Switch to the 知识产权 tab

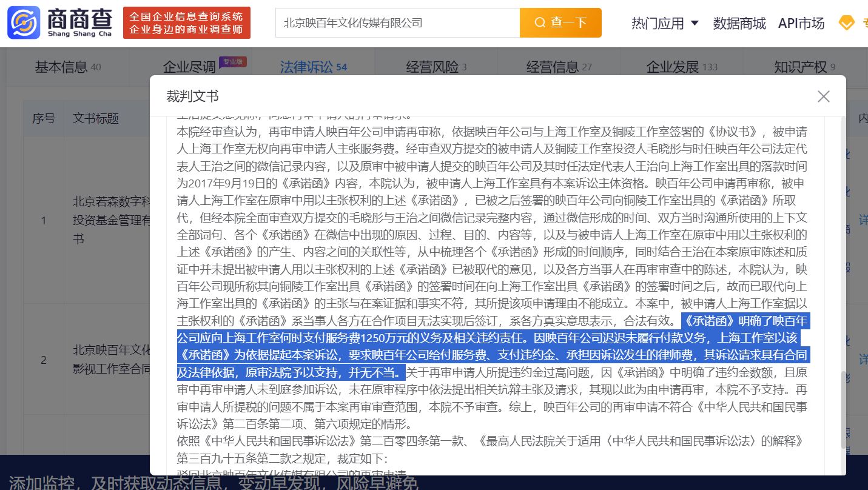click(804, 67)
